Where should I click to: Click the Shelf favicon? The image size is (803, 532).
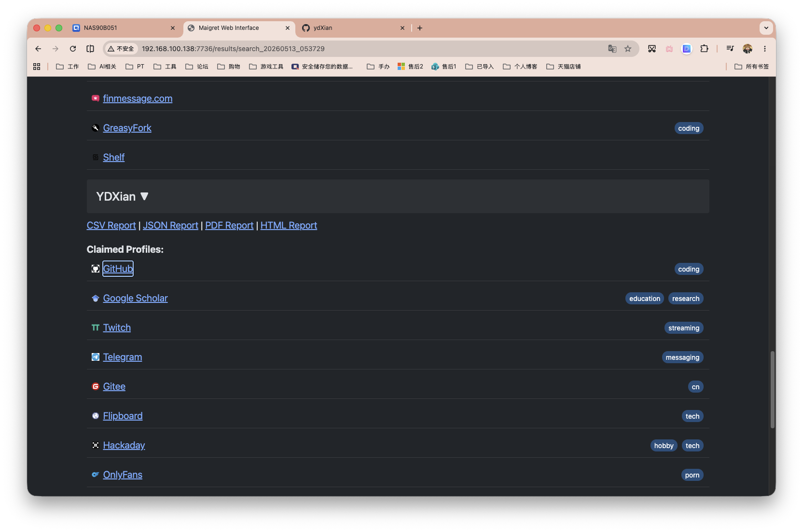(x=96, y=157)
